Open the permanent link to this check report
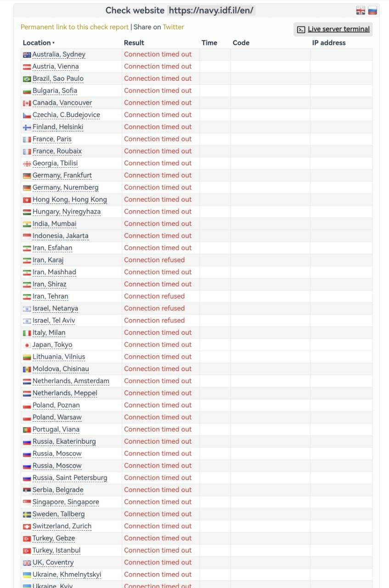Screen dimensions: 389x588 coord(74,27)
